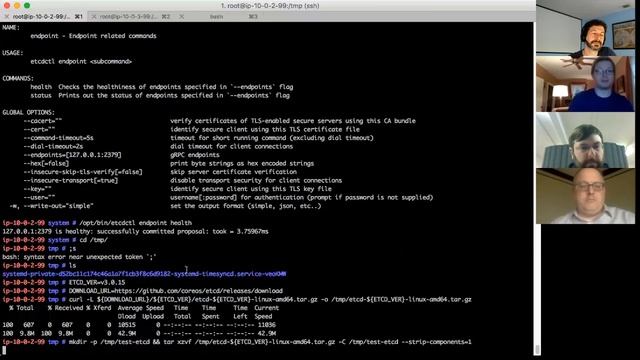Select the video thumbnail of the man with glasses and white shirt

[585, 196]
